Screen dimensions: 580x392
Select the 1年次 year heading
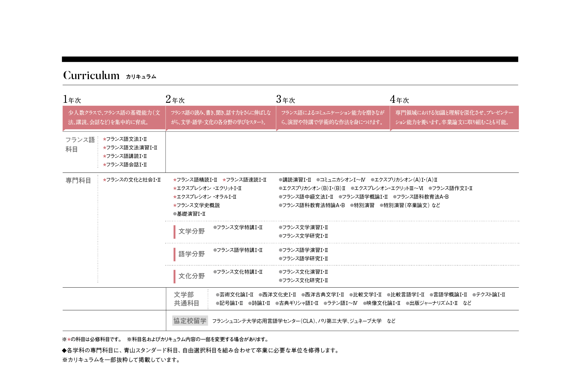coord(72,99)
